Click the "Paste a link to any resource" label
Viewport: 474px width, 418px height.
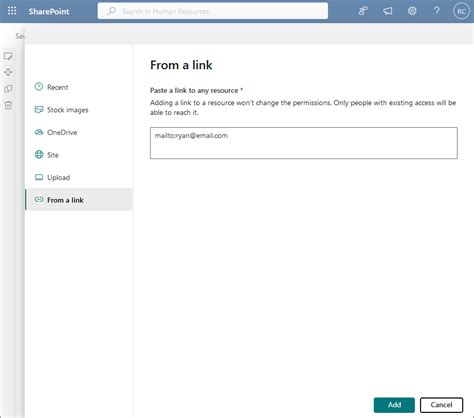click(x=194, y=90)
